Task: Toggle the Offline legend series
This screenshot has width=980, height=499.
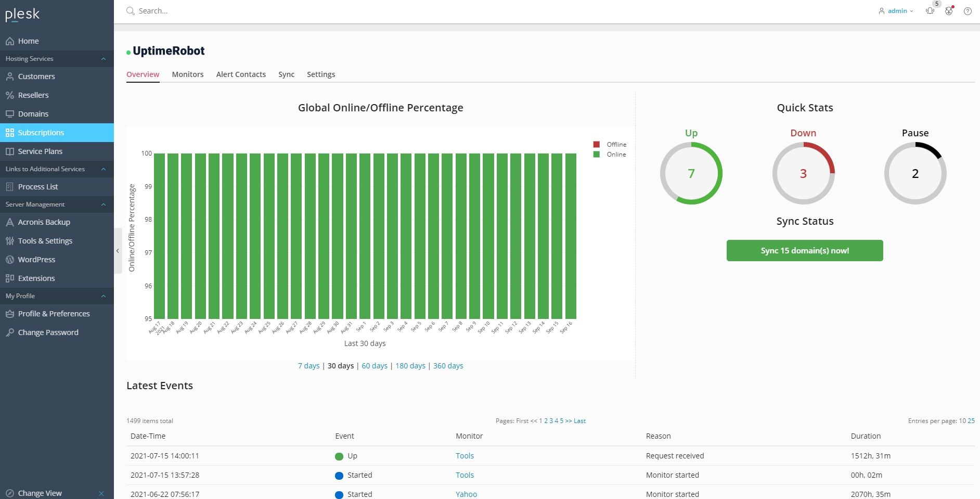Action: pyautogui.click(x=610, y=145)
